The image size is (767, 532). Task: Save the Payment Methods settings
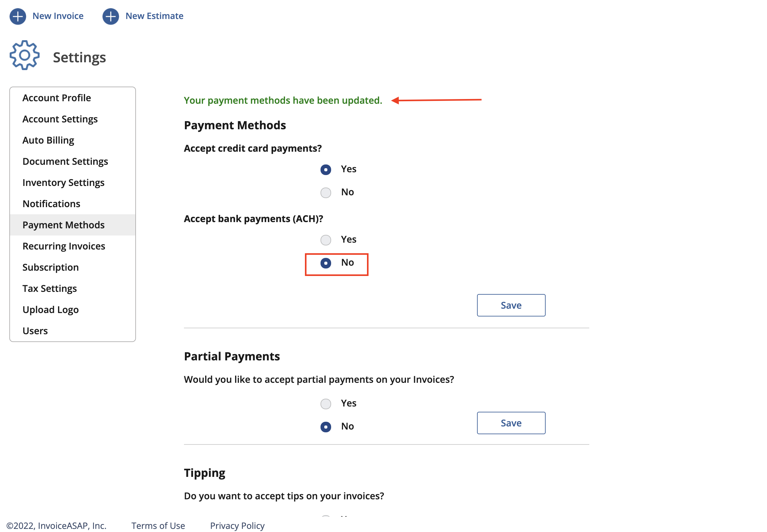[511, 305]
